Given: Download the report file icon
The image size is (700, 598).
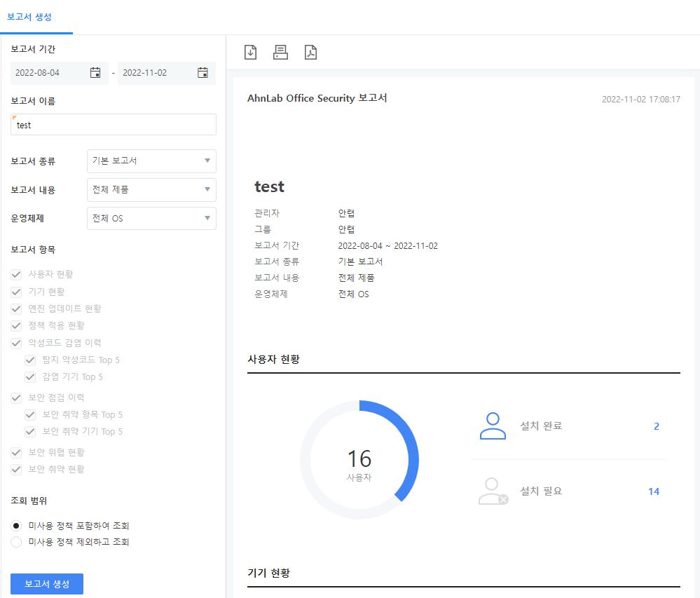Looking at the screenshot, I should 250,53.
